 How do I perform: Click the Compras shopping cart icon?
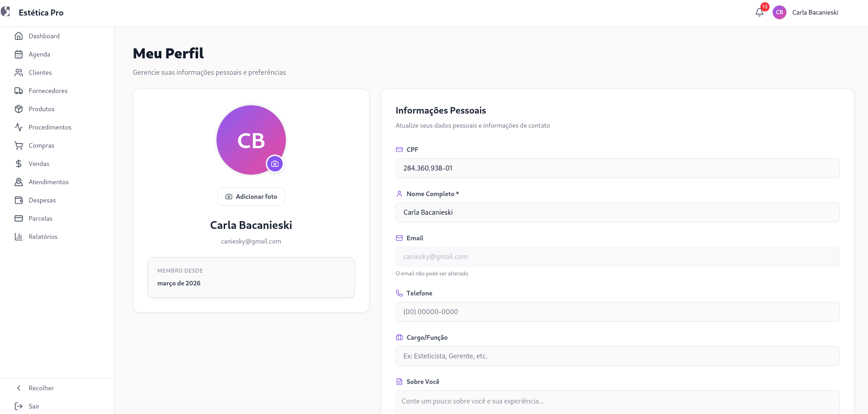(19, 145)
